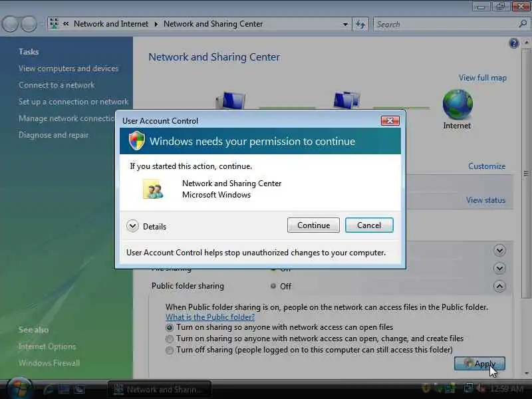Click Network and Sharing taskbar button
This screenshot has height=399, width=532.
pyautogui.click(x=160, y=390)
